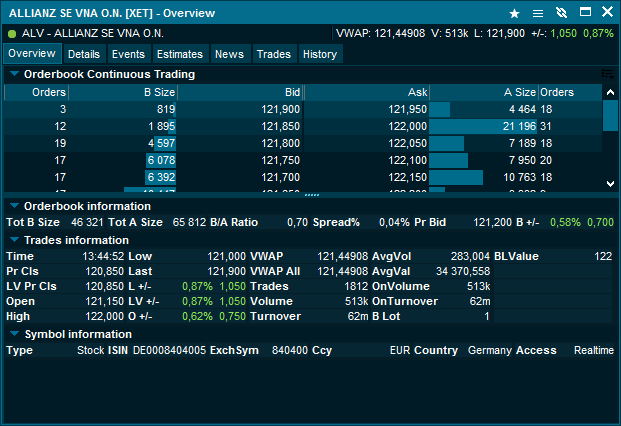This screenshot has width=621, height=426.
Task: Click AvgVol value 283,004
Action: (470, 257)
